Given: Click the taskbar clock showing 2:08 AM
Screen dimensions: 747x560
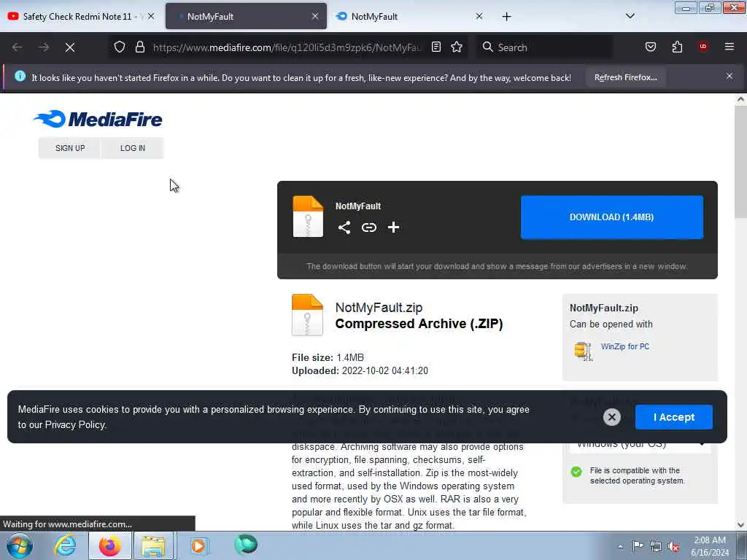Looking at the screenshot, I should pos(710,546).
